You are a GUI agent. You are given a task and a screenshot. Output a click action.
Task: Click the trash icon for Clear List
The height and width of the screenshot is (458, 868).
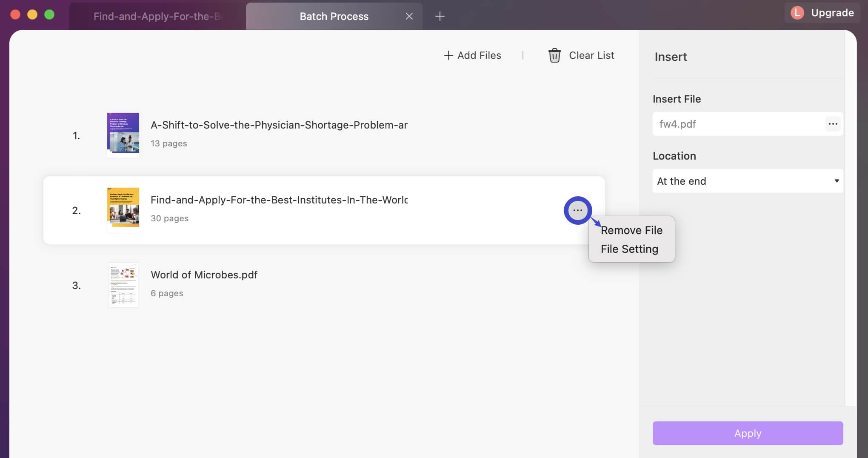(x=554, y=55)
